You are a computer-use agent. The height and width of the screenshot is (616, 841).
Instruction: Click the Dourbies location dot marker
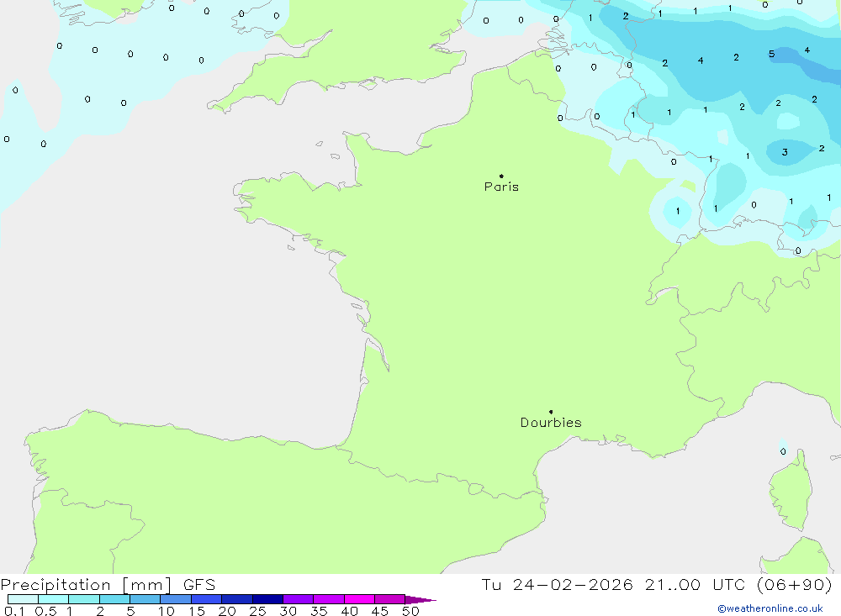[551, 412]
